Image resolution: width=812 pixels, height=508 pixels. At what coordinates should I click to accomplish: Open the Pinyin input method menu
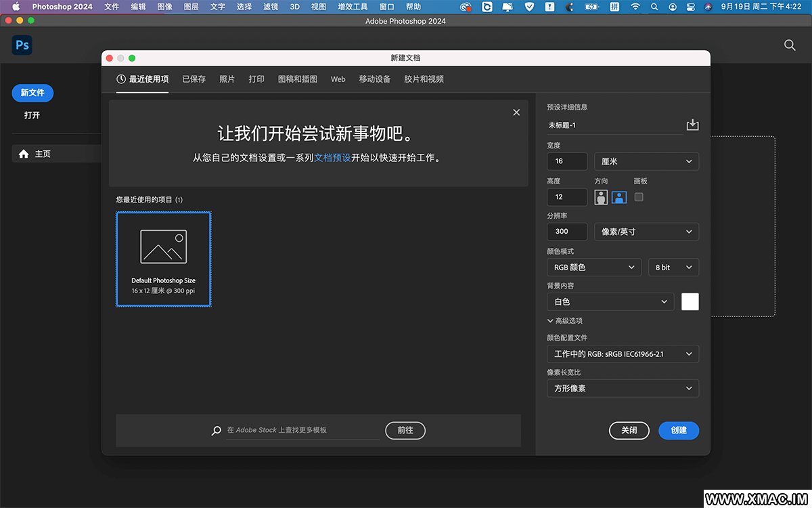(614, 7)
